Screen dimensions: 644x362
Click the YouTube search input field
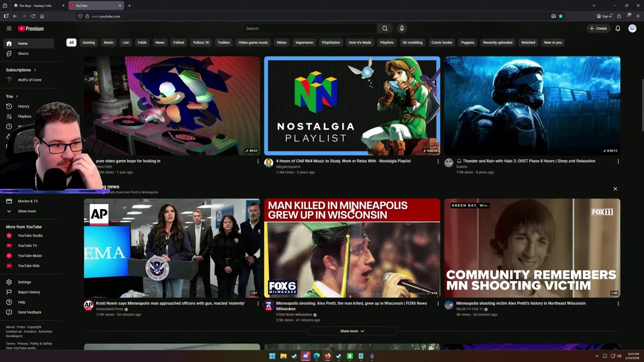pyautogui.click(x=309, y=29)
